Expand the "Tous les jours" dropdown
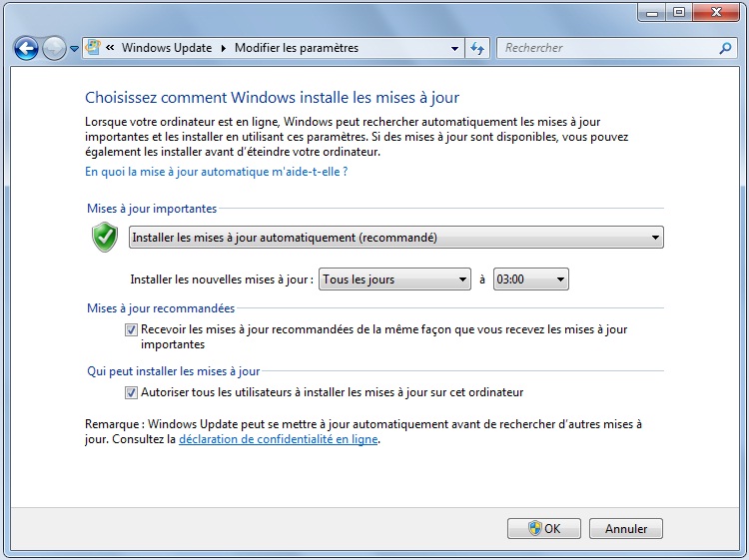 point(393,280)
